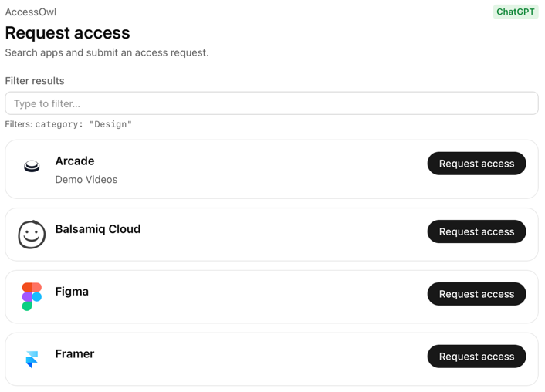Screen dimensions: 545x392
Task: Click the Demo Videos description text
Action: [x=86, y=180]
